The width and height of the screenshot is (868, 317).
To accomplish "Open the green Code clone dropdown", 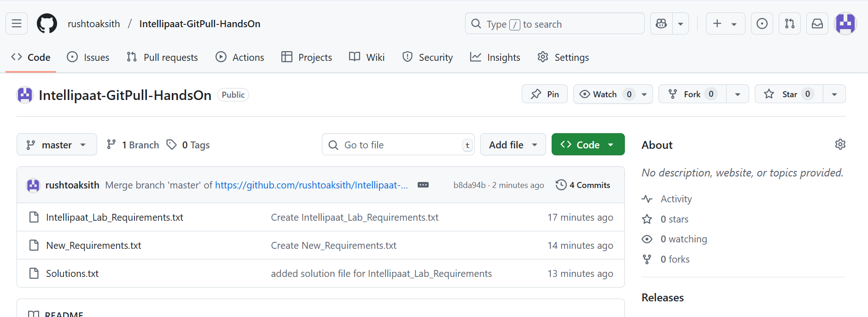I will point(588,145).
